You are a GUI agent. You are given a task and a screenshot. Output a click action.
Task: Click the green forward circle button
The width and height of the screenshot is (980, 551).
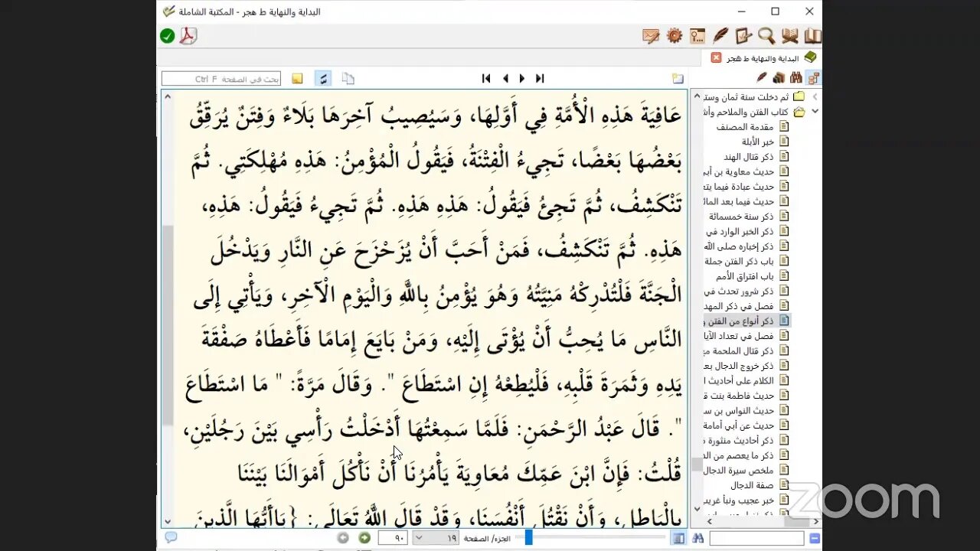point(364,539)
